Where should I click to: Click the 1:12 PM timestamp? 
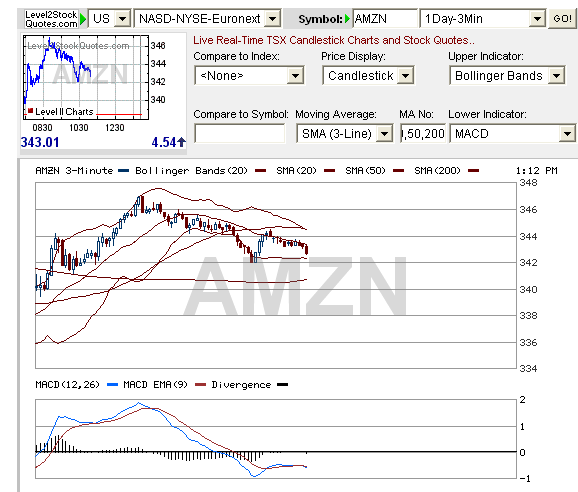coord(536,171)
